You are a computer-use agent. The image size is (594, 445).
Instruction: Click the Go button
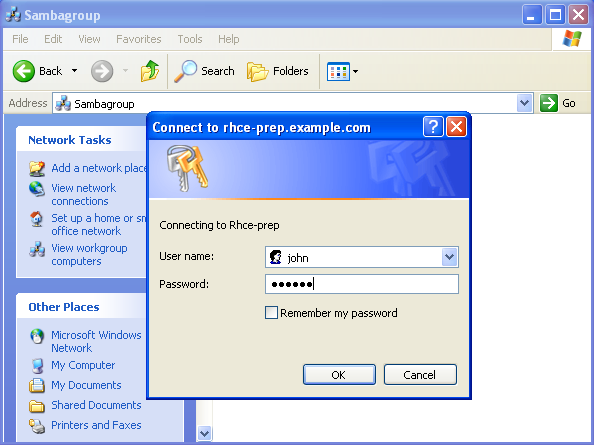coord(558,103)
